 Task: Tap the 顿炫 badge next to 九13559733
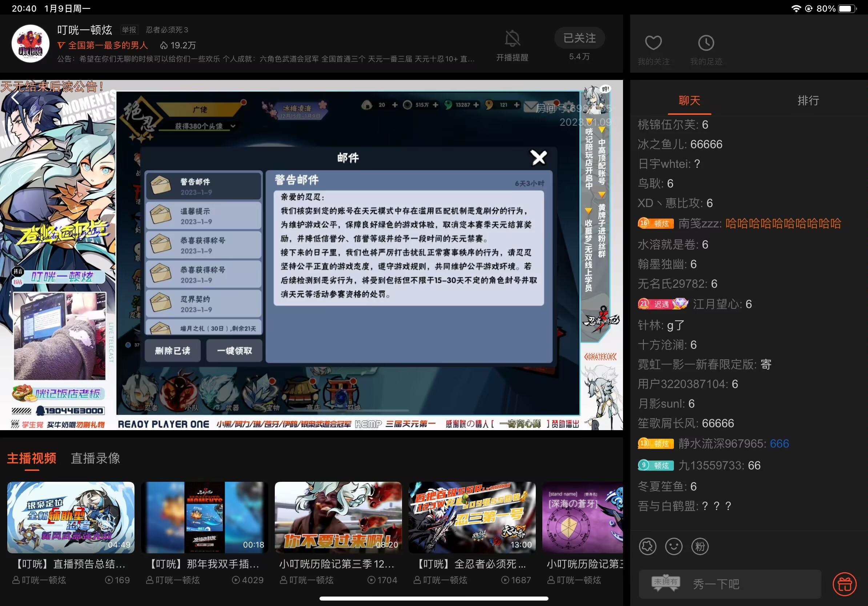point(656,465)
